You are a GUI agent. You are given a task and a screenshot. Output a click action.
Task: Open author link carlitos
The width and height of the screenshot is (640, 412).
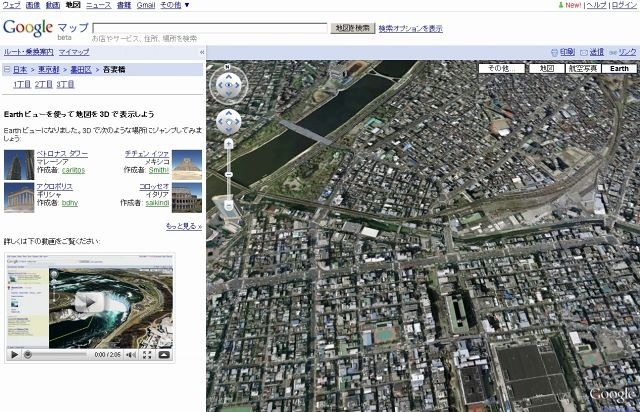tap(73, 170)
